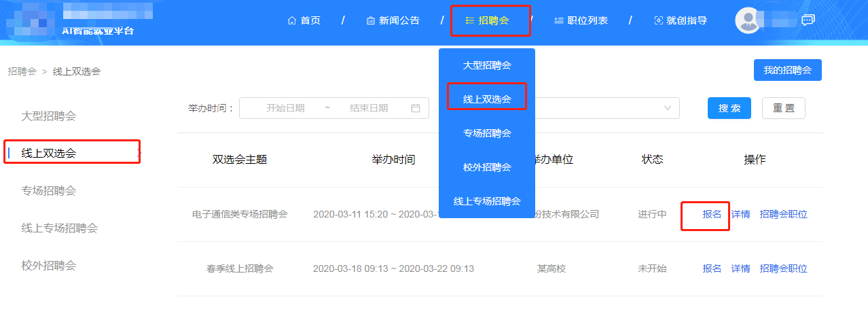Click the 重置 reset button
The width and height of the screenshot is (868, 314).
click(783, 108)
